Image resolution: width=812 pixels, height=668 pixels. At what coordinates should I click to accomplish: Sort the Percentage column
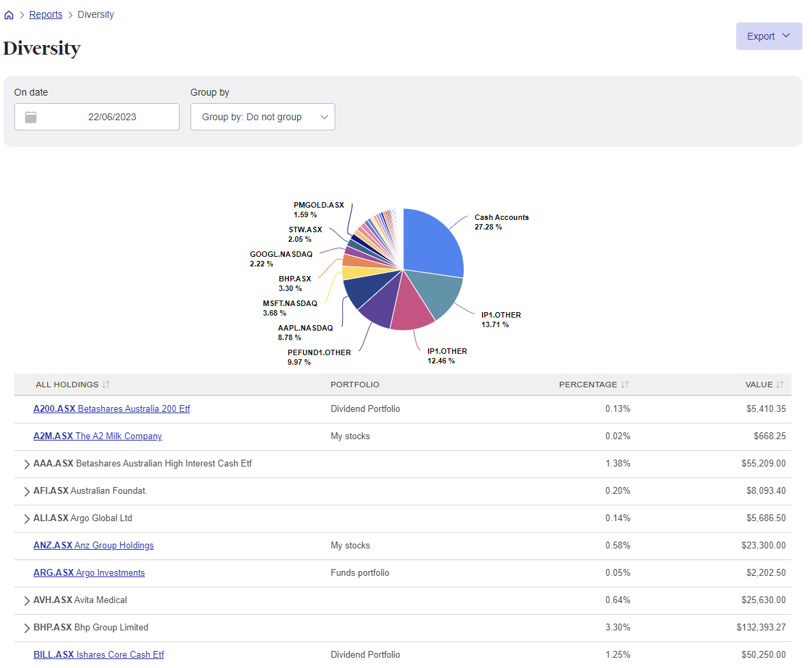pos(624,385)
